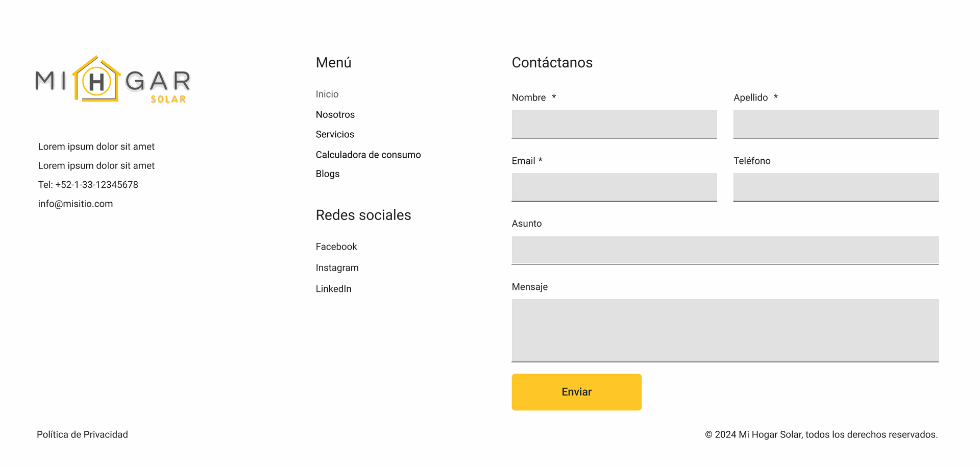
Task: Click the Tel: +52-1-33-12345678 phone number
Action: click(x=88, y=185)
